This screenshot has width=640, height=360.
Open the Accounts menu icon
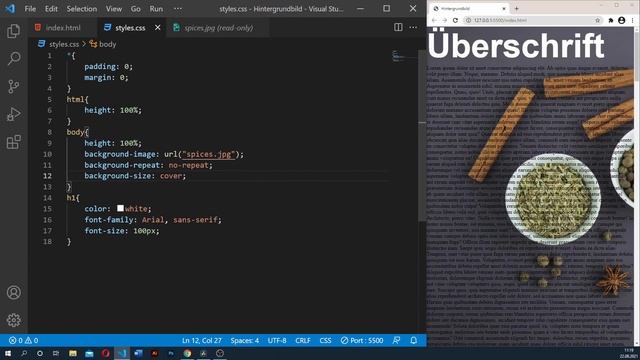[13, 292]
